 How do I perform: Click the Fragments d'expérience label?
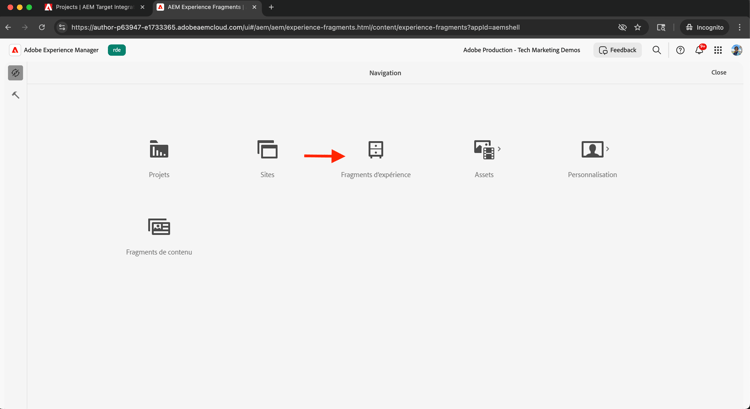(375, 175)
